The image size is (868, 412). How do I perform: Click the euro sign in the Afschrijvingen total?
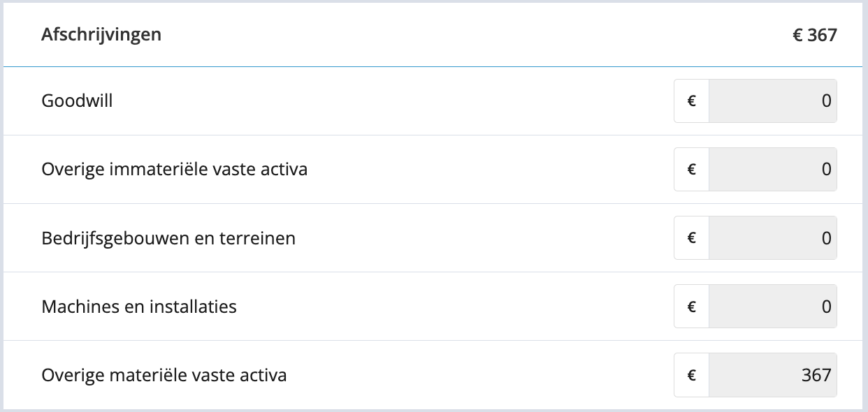point(797,36)
